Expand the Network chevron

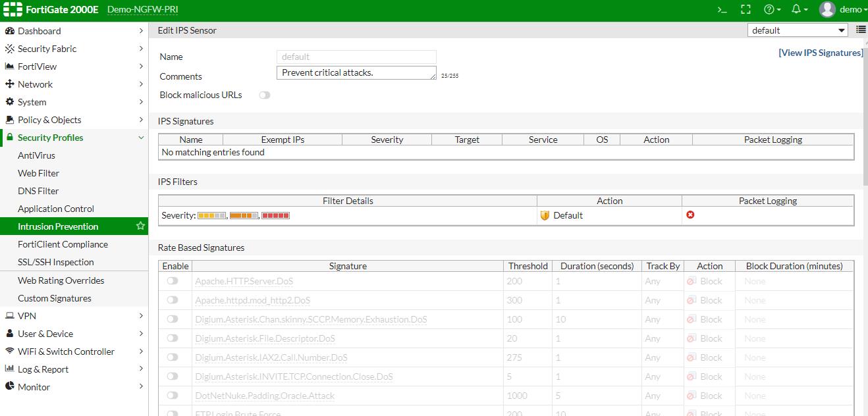pos(141,84)
